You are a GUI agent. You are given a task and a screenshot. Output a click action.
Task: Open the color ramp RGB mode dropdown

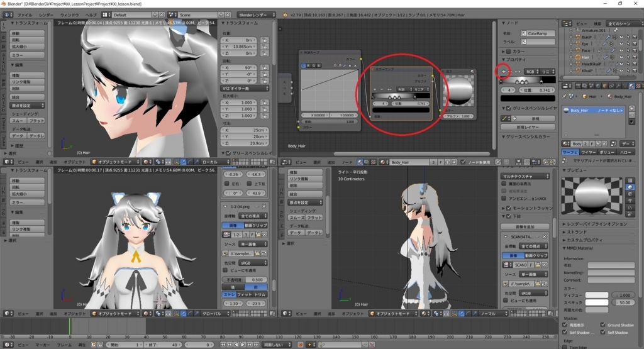click(532, 72)
